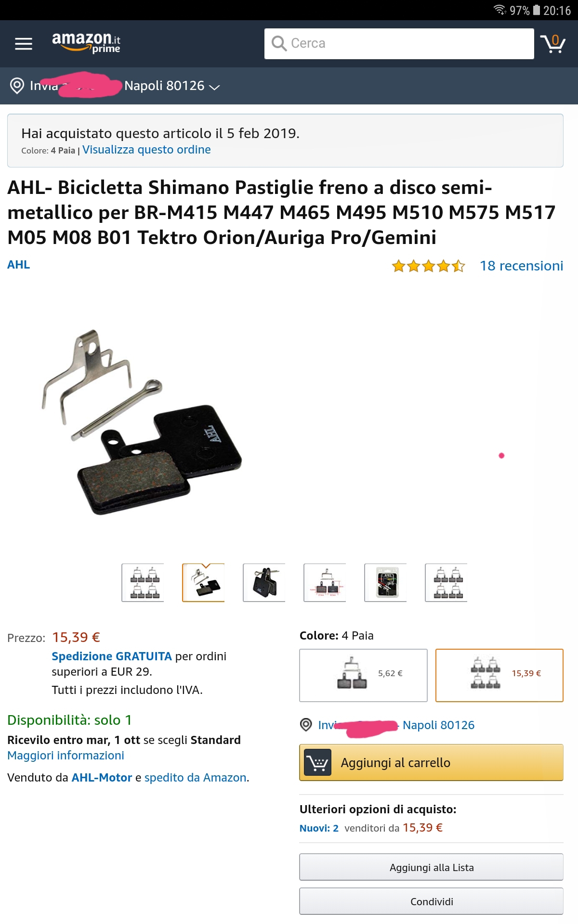Show the pad dimensions diagram thumbnail

click(325, 583)
